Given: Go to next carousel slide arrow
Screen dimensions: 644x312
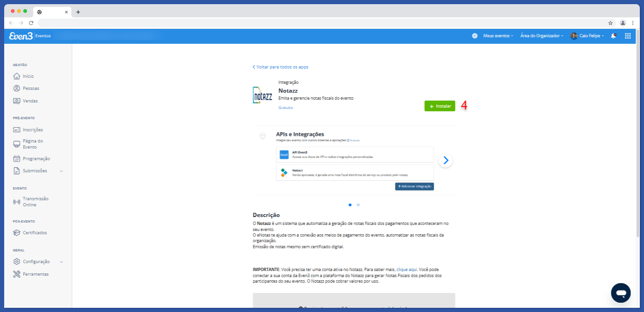Looking at the screenshot, I should pyautogui.click(x=445, y=160).
